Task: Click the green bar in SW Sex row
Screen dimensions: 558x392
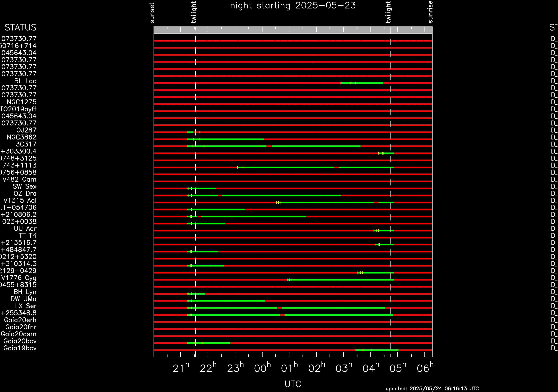Action: click(201, 188)
